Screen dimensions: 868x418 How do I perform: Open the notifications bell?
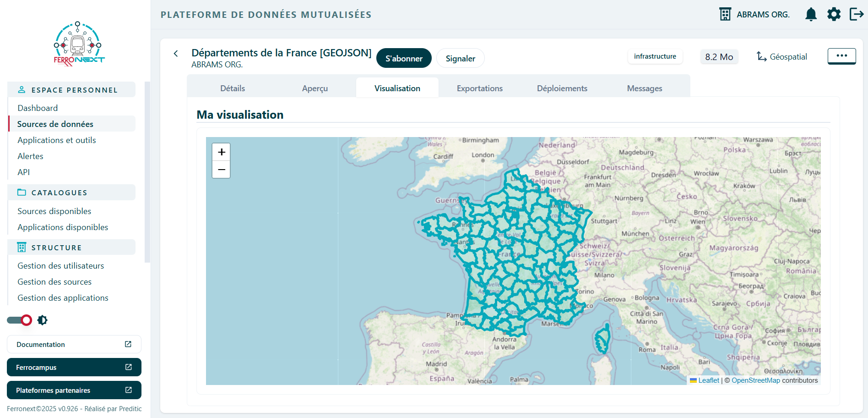click(811, 14)
